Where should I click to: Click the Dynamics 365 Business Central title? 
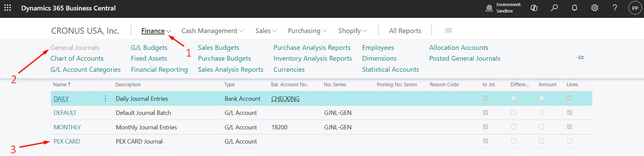(68, 8)
